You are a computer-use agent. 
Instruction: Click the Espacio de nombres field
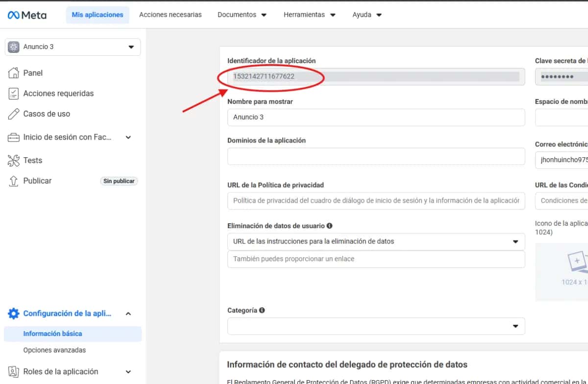tap(562, 117)
